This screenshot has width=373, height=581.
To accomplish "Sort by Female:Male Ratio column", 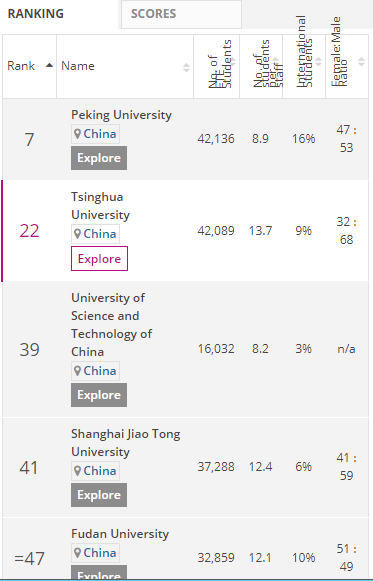I will (362, 62).
